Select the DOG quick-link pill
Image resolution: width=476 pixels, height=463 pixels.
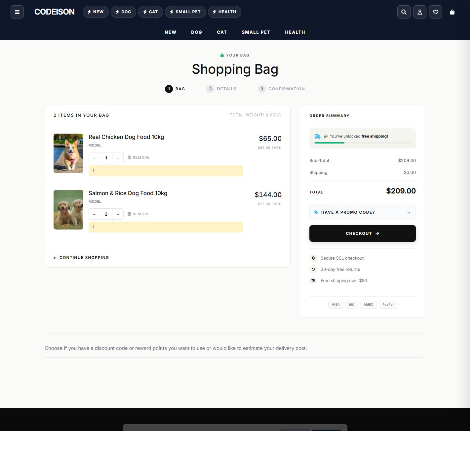pos(123,12)
